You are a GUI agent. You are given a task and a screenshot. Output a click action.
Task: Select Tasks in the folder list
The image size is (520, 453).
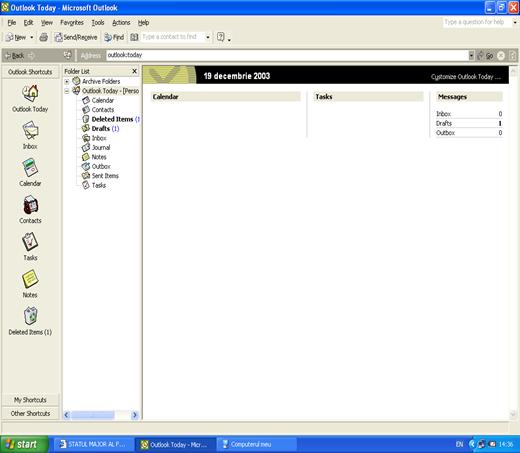(x=99, y=185)
